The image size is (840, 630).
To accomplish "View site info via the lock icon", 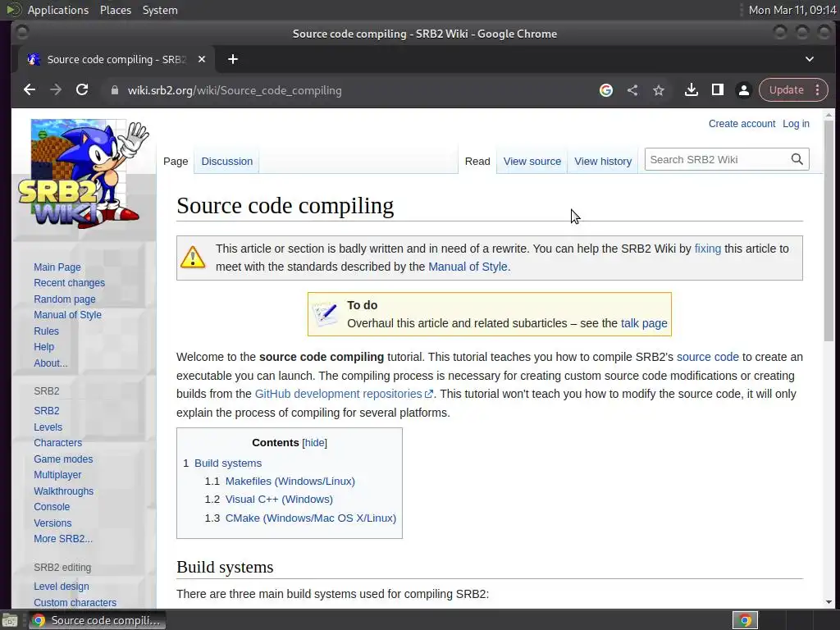I will coord(114,90).
